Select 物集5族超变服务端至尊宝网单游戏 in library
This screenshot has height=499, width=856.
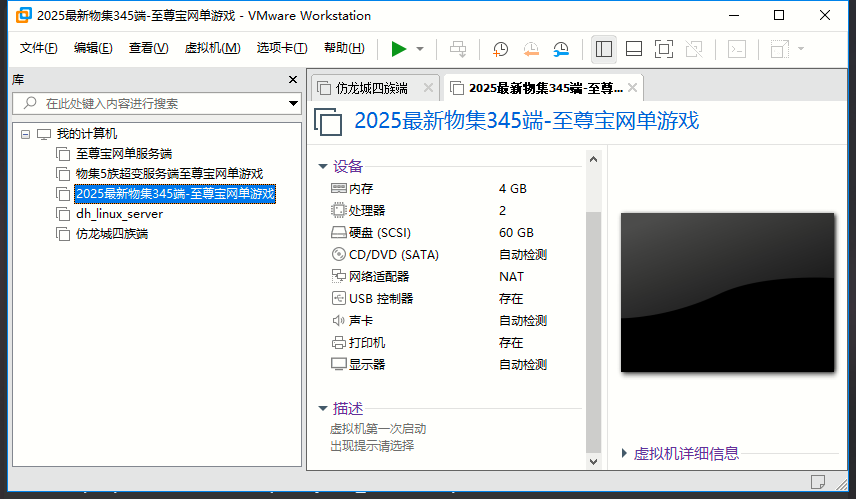click(x=169, y=174)
